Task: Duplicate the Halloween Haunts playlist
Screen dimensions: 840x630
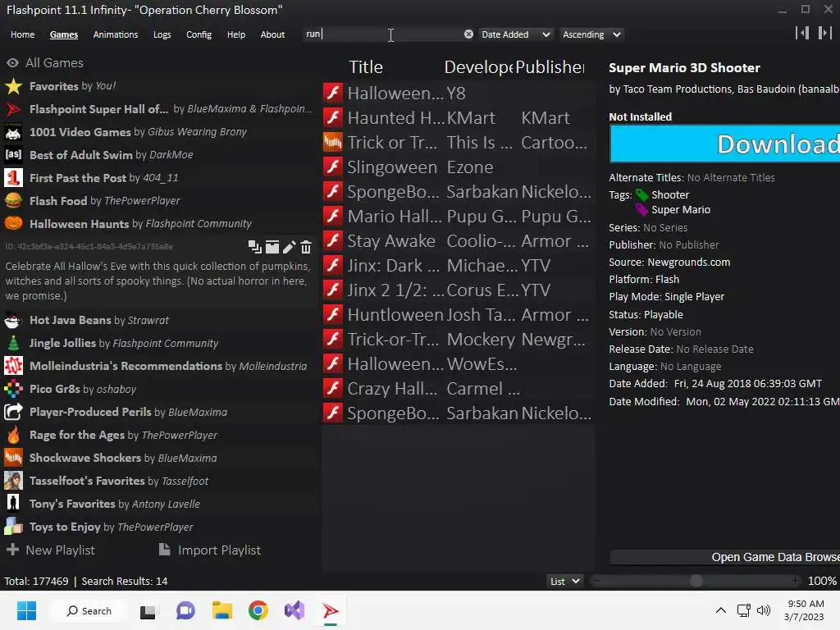Action: (254, 247)
